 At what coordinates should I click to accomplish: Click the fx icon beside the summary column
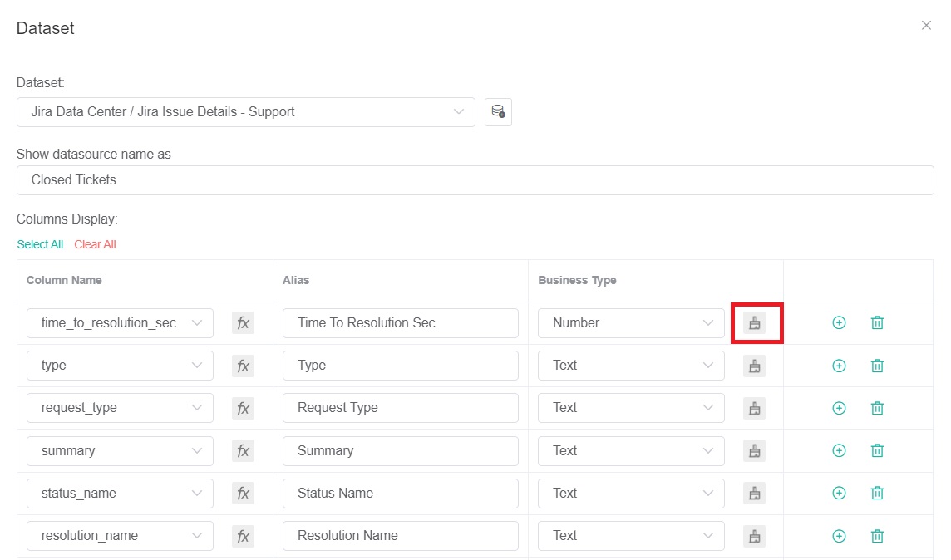pyautogui.click(x=243, y=450)
